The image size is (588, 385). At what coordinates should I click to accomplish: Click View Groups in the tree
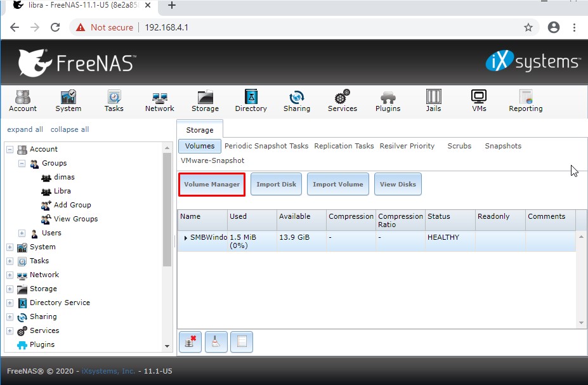(75, 219)
